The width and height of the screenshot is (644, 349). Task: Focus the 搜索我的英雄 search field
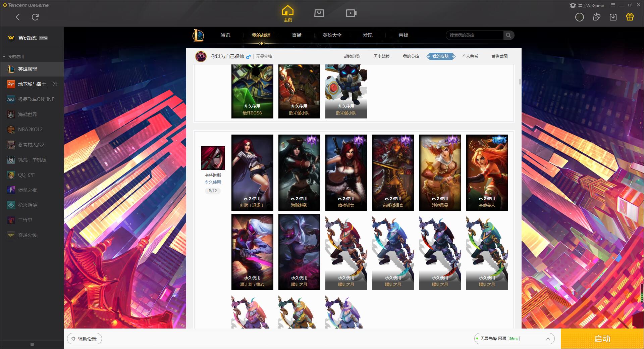(475, 35)
